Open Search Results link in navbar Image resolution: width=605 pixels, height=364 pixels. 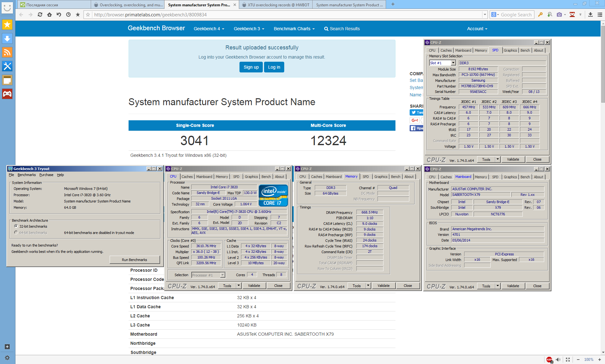tap(342, 29)
